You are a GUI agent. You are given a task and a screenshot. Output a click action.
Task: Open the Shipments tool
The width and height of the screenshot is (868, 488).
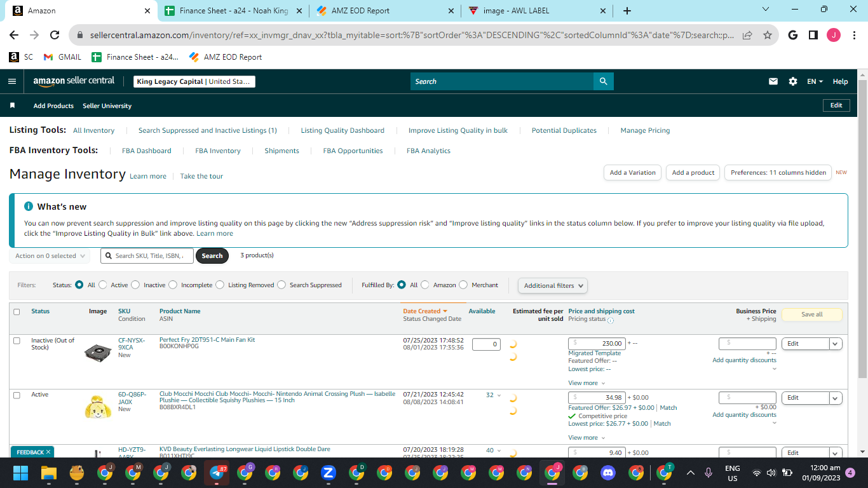point(282,151)
